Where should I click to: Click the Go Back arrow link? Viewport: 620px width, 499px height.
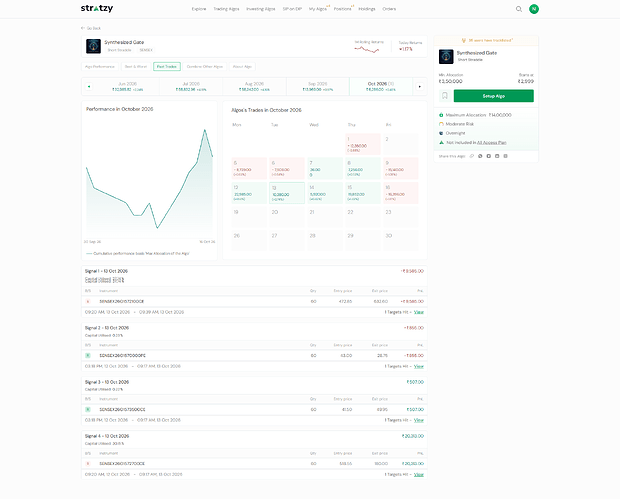tap(91, 28)
